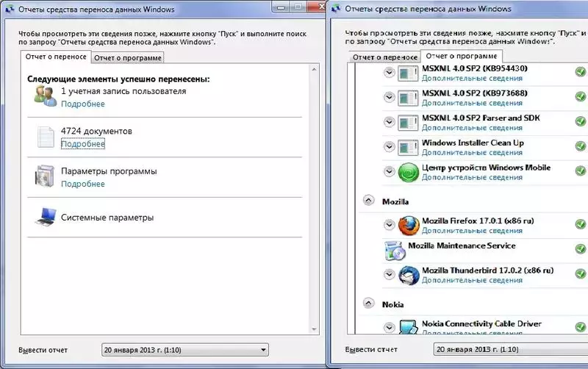Click the Mozilla Maintenance Service icon
Screen dimensions: 588x369
pos(395,250)
